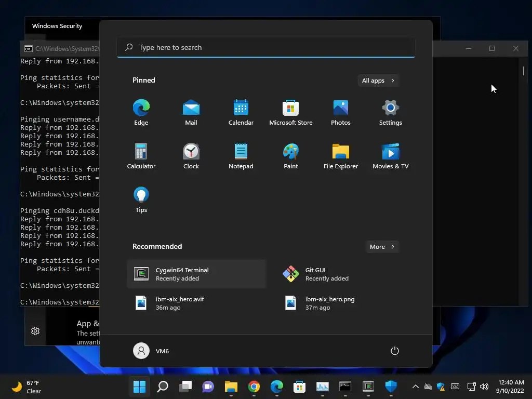Click the Windows Security settings gear
This screenshot has width=532, height=399.
35,331
